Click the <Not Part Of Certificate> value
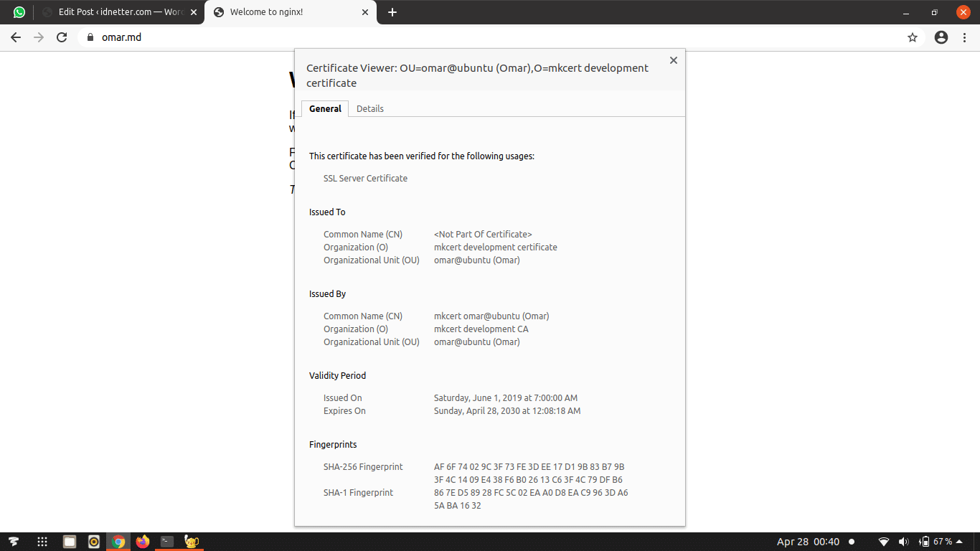This screenshot has height=551, width=980. pyautogui.click(x=483, y=234)
